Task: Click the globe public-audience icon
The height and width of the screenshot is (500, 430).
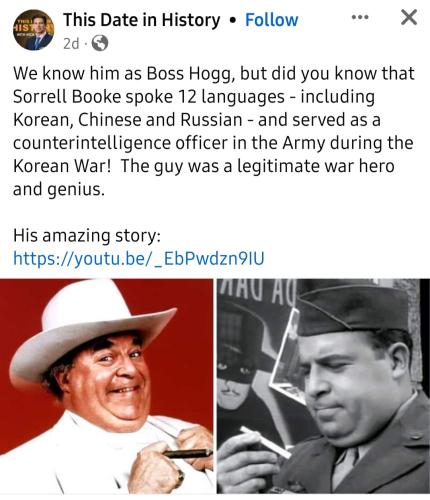Action: (100, 43)
